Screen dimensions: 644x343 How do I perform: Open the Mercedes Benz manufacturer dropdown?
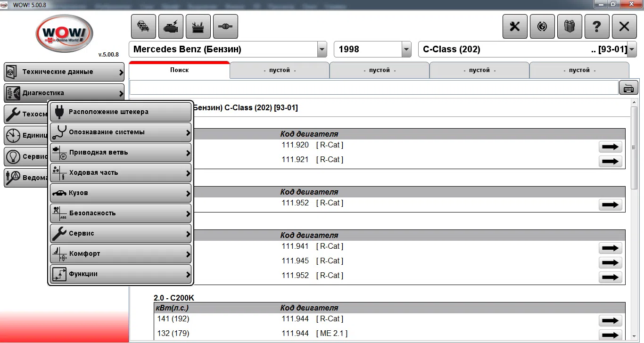pos(322,49)
